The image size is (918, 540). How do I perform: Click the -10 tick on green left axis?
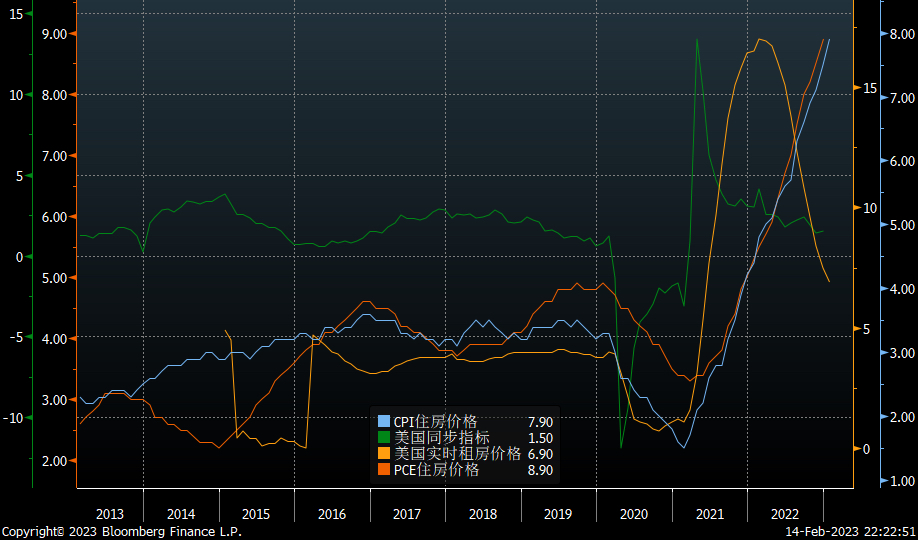point(17,417)
